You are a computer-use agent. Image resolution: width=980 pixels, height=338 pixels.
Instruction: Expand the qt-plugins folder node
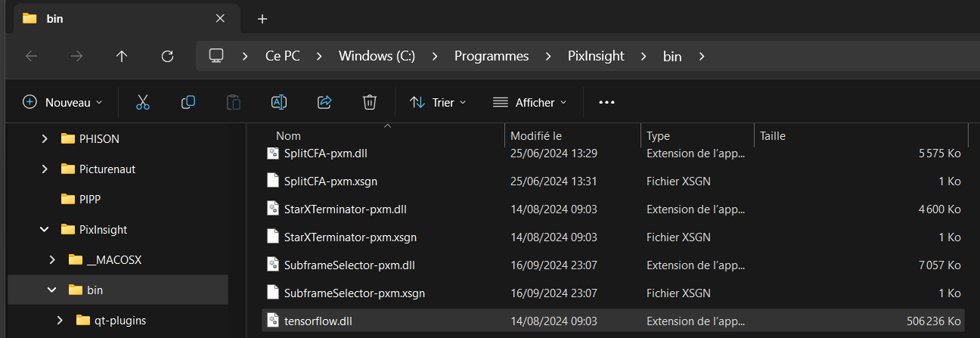click(x=60, y=321)
